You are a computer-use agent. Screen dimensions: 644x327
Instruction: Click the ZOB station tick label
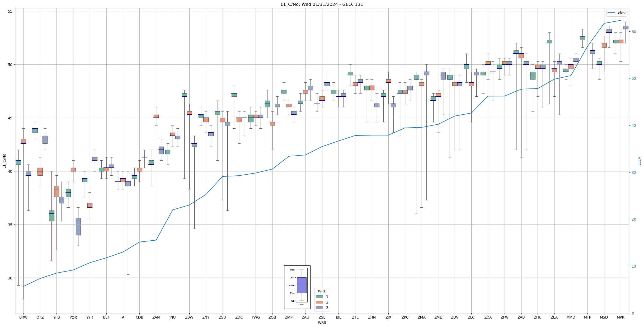coord(272,317)
